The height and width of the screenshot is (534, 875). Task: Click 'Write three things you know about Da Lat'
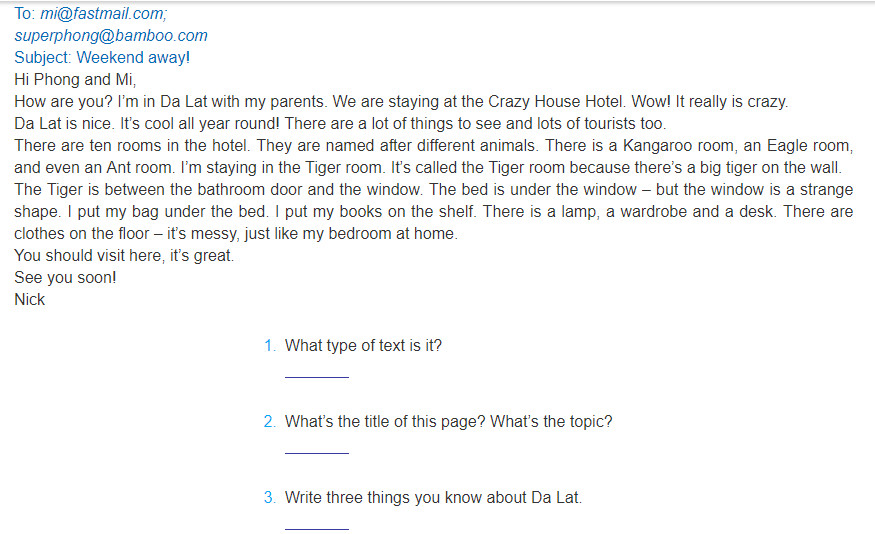(x=433, y=497)
